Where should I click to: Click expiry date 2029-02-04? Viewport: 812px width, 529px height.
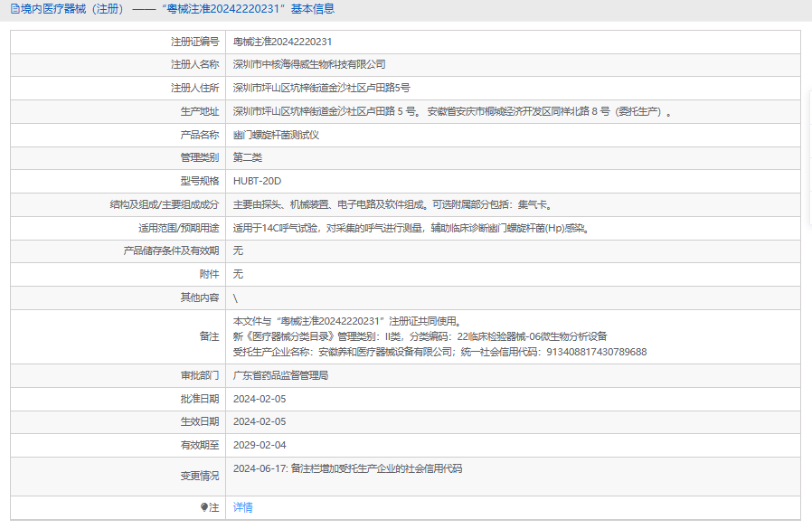[x=260, y=445]
